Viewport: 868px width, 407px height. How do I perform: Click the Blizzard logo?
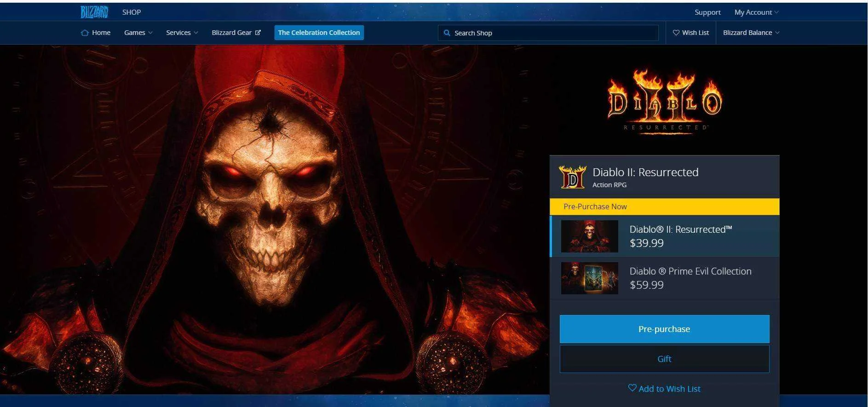tap(94, 12)
